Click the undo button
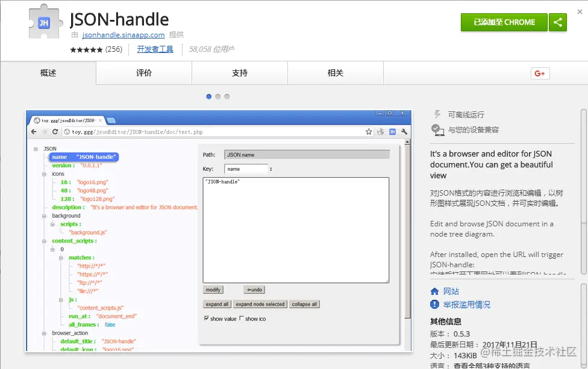Viewport: 588px width, 369px height. 255,290
